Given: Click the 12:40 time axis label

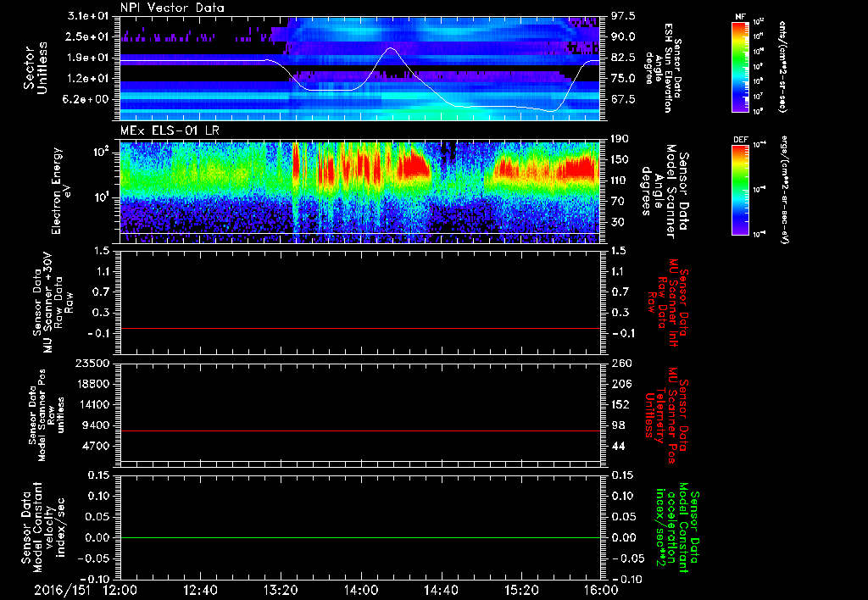Looking at the screenshot, I should pos(200,590).
